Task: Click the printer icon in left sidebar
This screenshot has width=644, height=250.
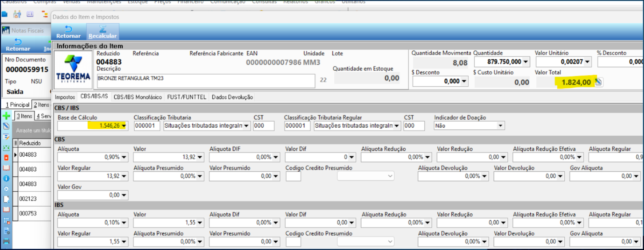Action: coord(6,241)
